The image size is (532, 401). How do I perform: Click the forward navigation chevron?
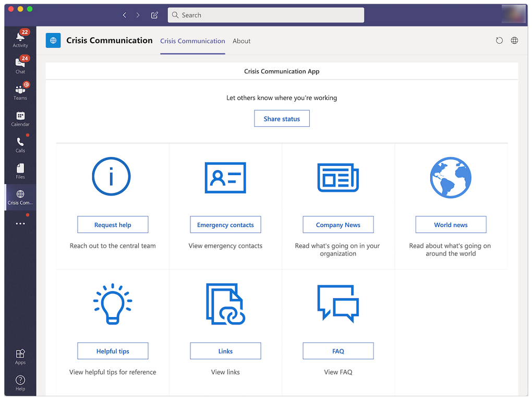pyautogui.click(x=138, y=15)
